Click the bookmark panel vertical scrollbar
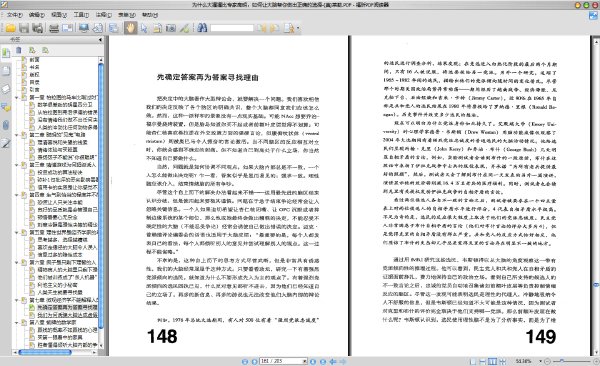Image resolution: width=600 pixels, height=366 pixels. click(101, 195)
